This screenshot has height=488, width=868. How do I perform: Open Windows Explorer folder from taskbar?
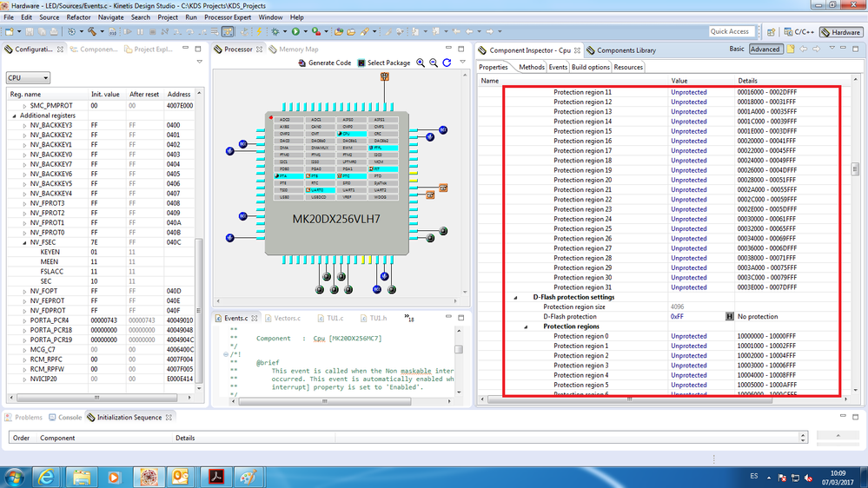(x=81, y=477)
